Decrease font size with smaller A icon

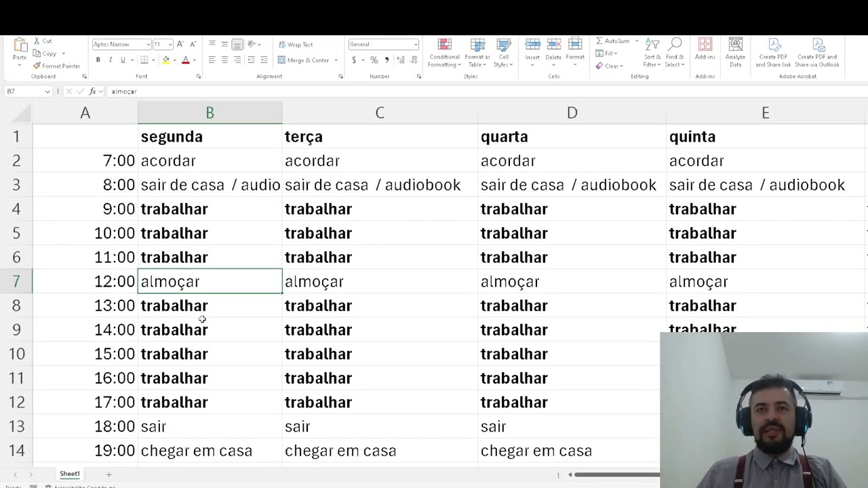tap(193, 44)
